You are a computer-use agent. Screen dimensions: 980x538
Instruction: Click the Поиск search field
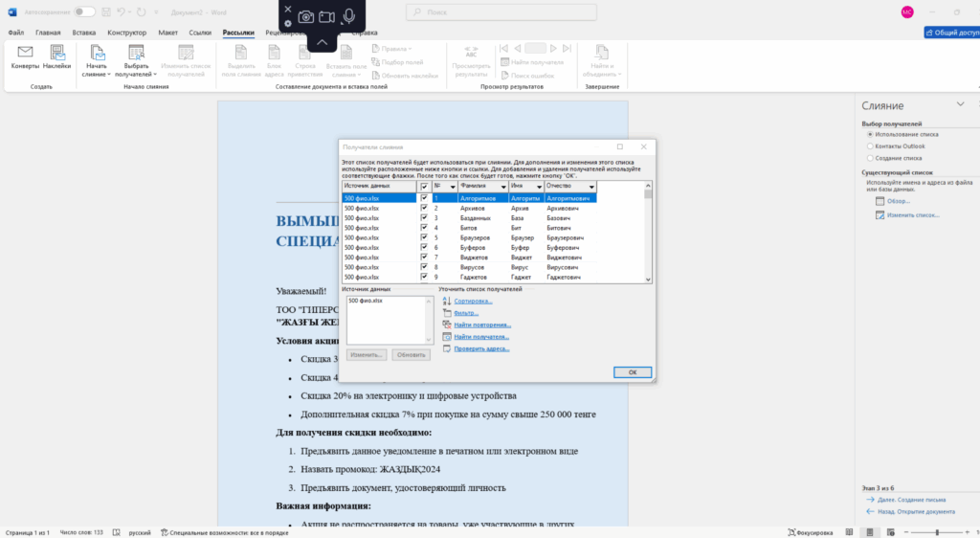(x=501, y=11)
